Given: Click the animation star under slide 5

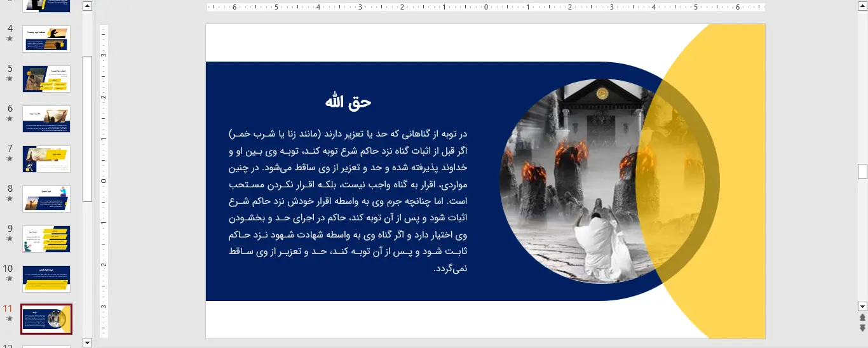Looking at the screenshot, I should pyautogui.click(x=9, y=79).
